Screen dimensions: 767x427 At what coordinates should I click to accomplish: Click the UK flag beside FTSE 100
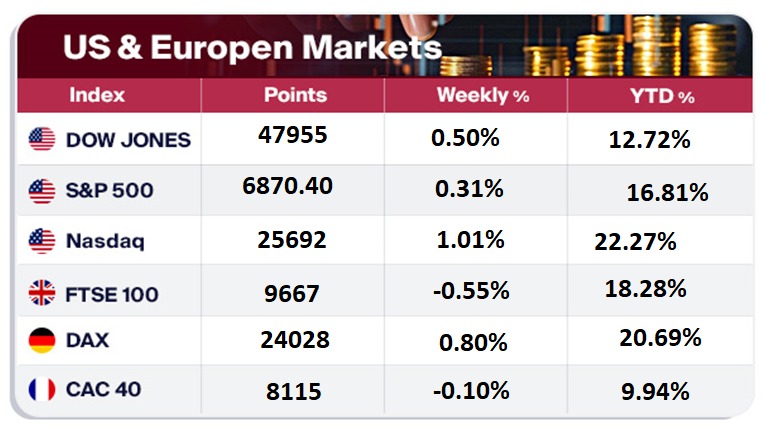[x=42, y=293]
